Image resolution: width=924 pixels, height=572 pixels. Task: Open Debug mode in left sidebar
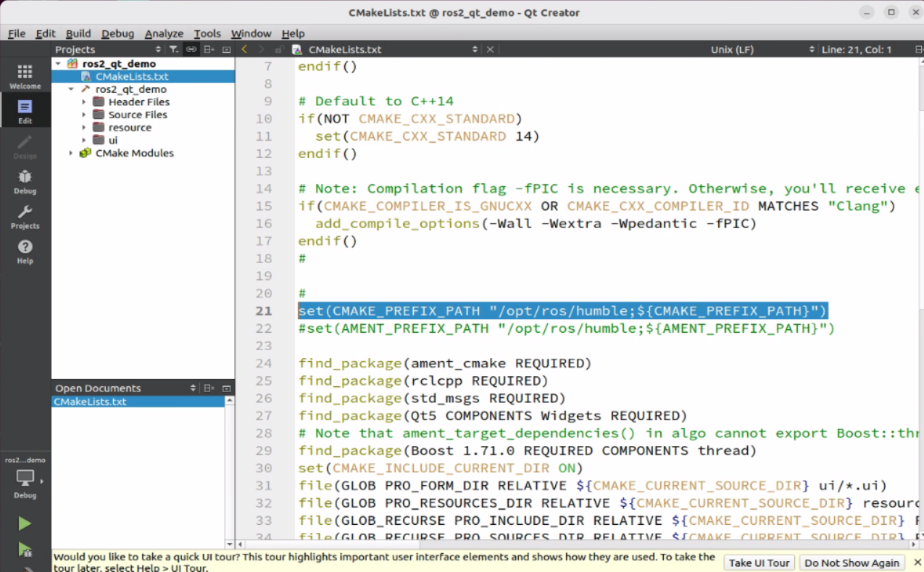point(25,181)
